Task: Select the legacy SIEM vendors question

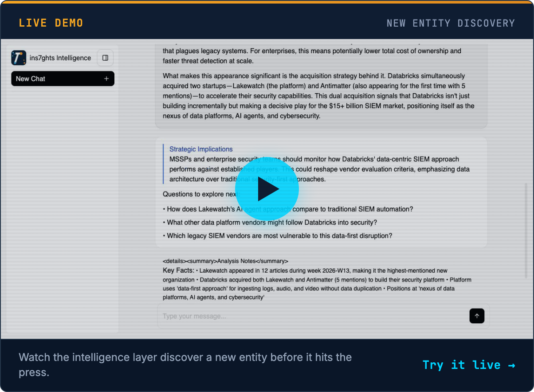Action: tap(277, 235)
